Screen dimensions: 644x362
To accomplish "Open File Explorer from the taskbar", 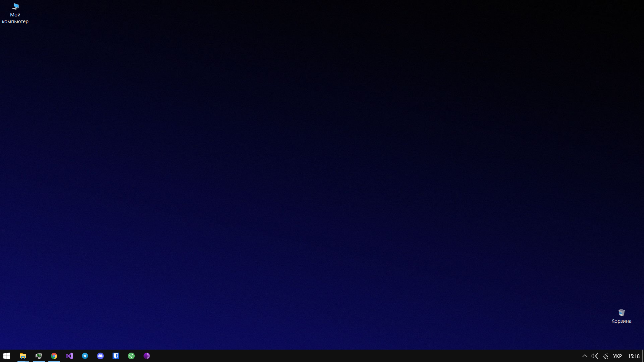I will pos(23,356).
